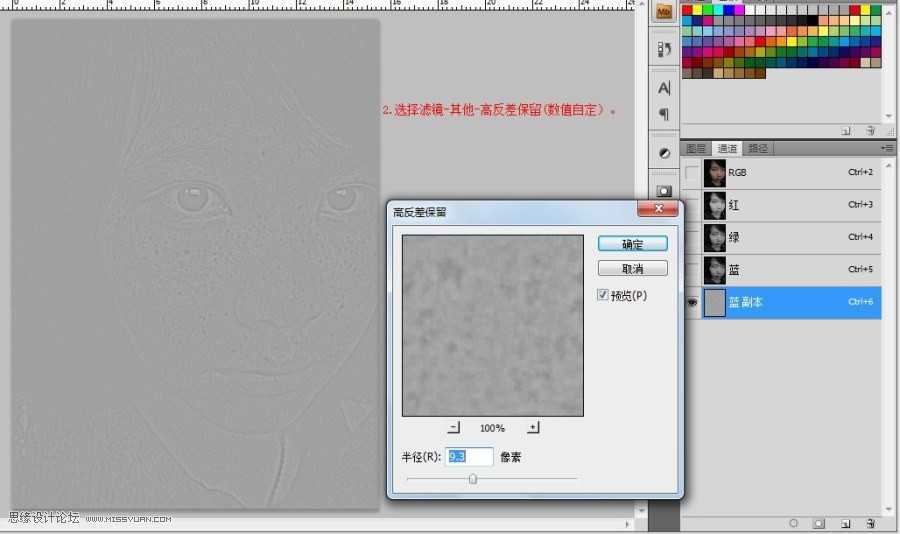Screen dimensions: 900x534
Task: Select the 蓝 副本 channel thumbnail
Action: pos(715,303)
